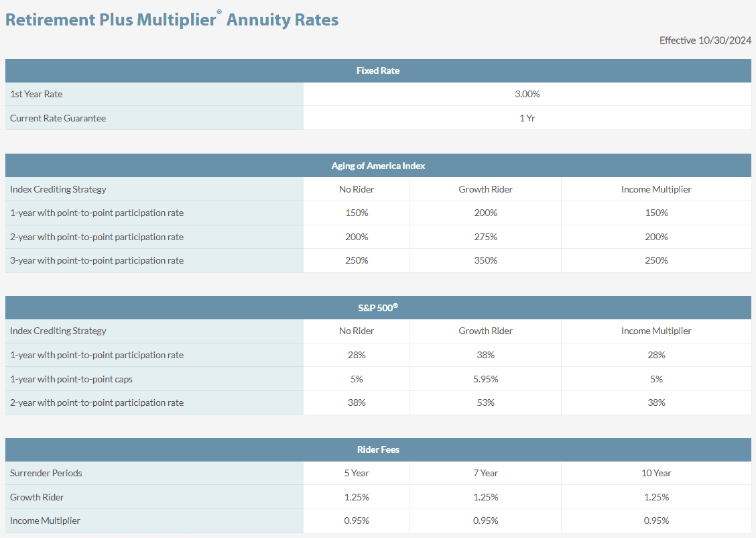Select the Income Multiplier column heading

tap(656, 189)
